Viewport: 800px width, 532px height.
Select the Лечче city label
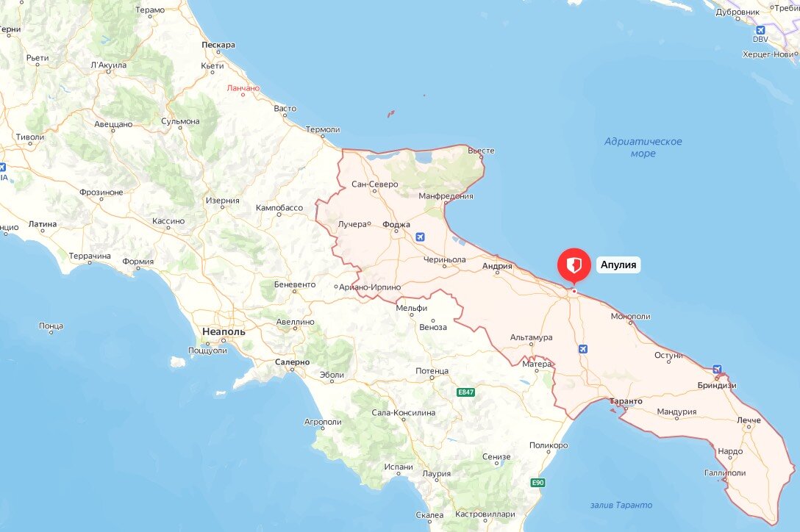coord(749,420)
